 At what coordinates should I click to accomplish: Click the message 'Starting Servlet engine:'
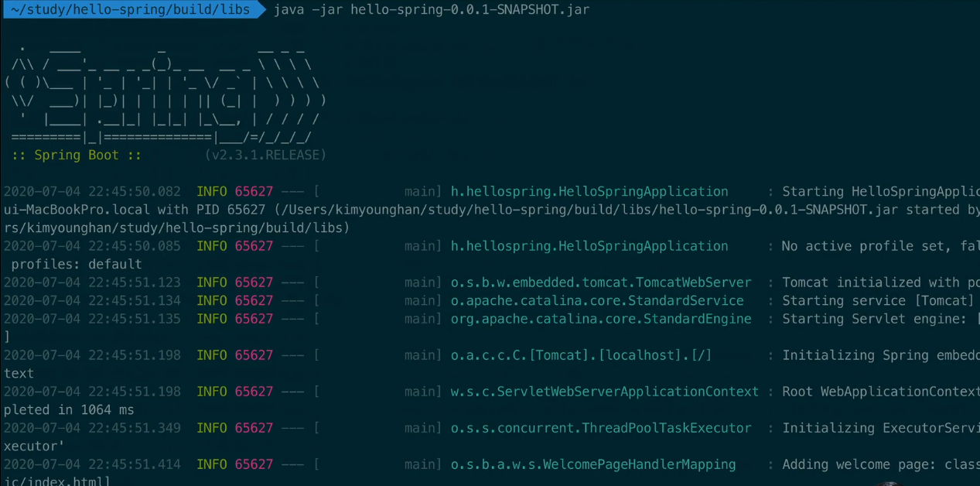pos(874,319)
